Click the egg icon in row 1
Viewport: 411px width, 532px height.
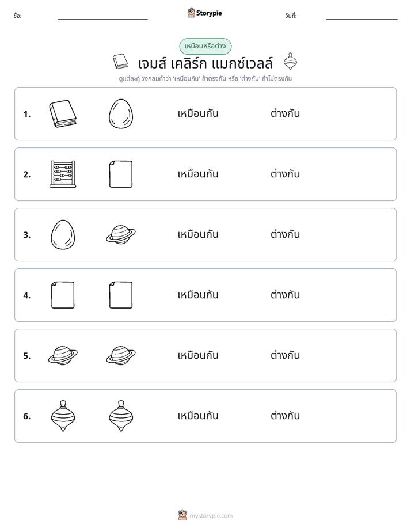coord(121,113)
